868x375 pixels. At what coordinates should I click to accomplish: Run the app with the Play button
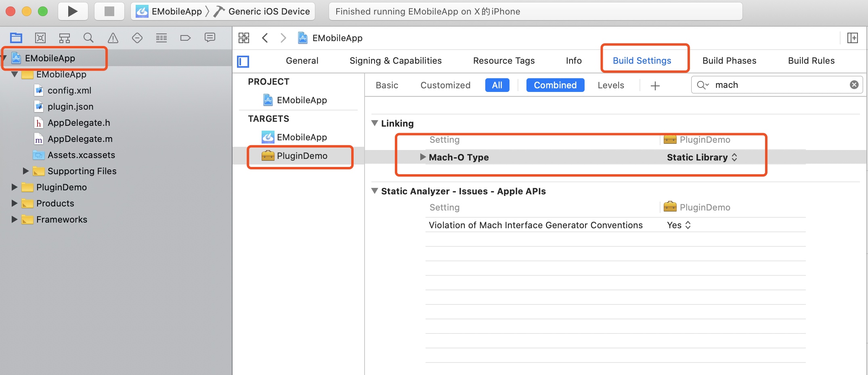[x=73, y=11]
